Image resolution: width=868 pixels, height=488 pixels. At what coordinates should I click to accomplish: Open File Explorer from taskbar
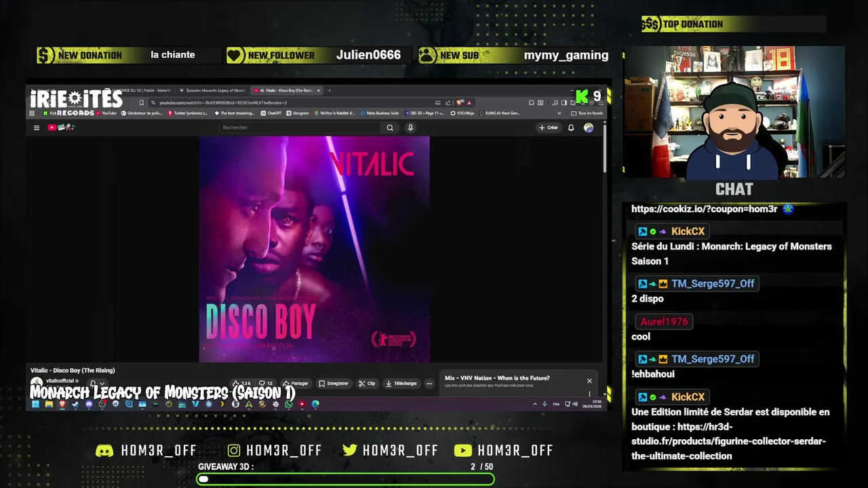point(49,405)
